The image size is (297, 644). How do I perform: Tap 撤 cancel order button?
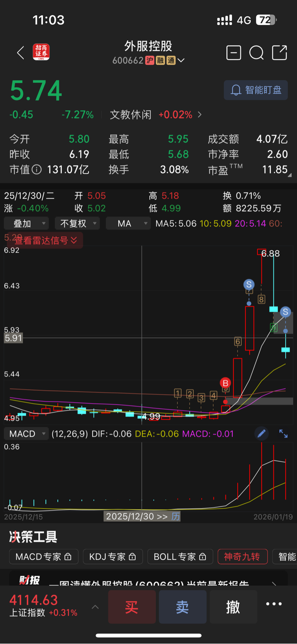[x=233, y=607]
